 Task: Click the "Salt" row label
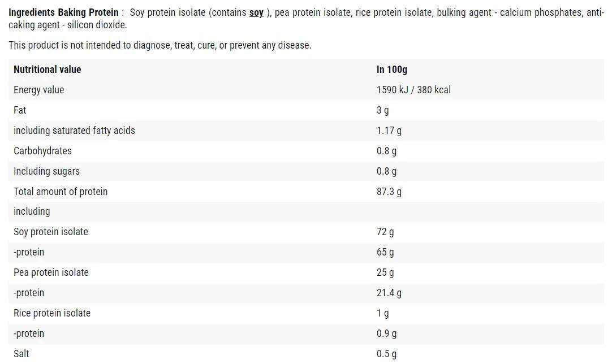(21, 354)
